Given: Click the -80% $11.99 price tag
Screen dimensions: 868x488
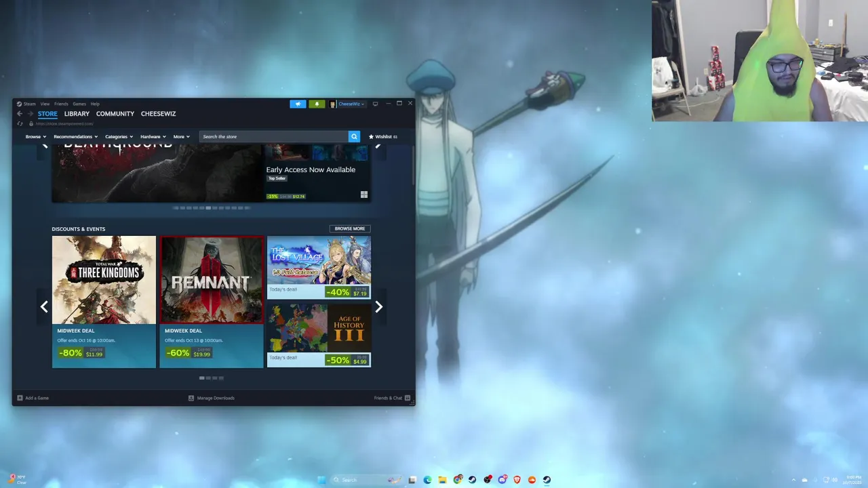Looking at the screenshot, I should coord(81,353).
